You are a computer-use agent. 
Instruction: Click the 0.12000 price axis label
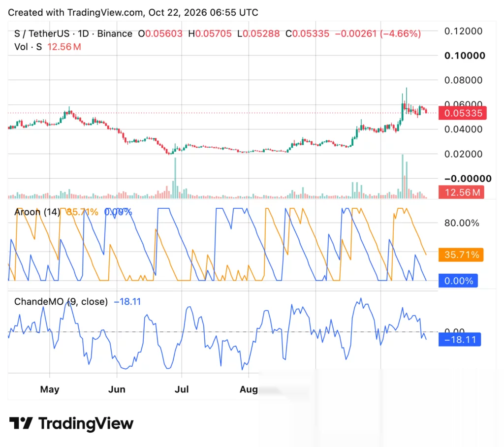tap(463, 31)
